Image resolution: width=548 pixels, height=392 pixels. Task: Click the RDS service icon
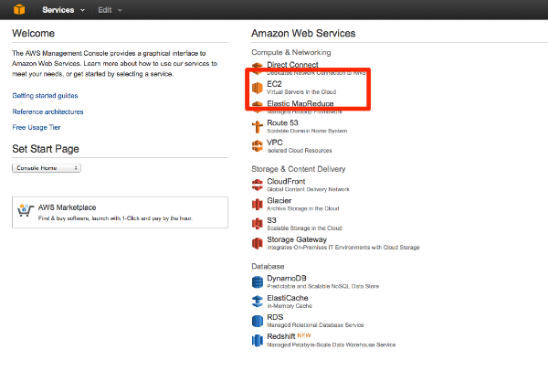[258, 321]
